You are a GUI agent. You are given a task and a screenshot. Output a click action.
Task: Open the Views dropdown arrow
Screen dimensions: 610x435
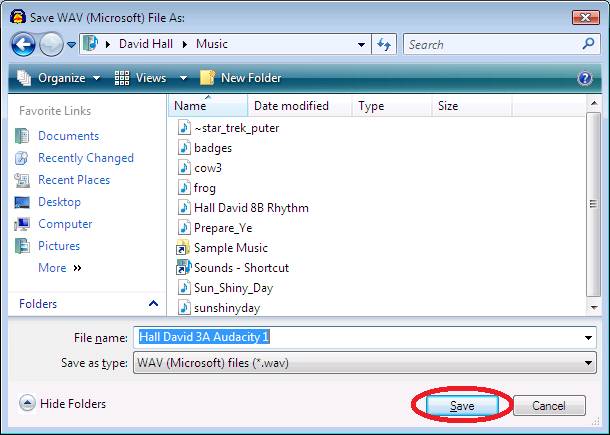[x=183, y=78]
